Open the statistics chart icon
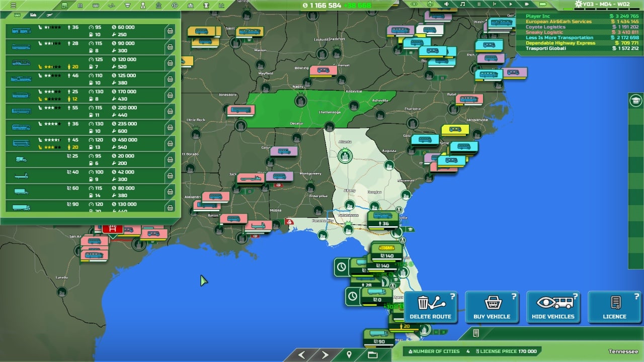Viewport: 644px width, 362px height. pyautogui.click(x=221, y=5)
